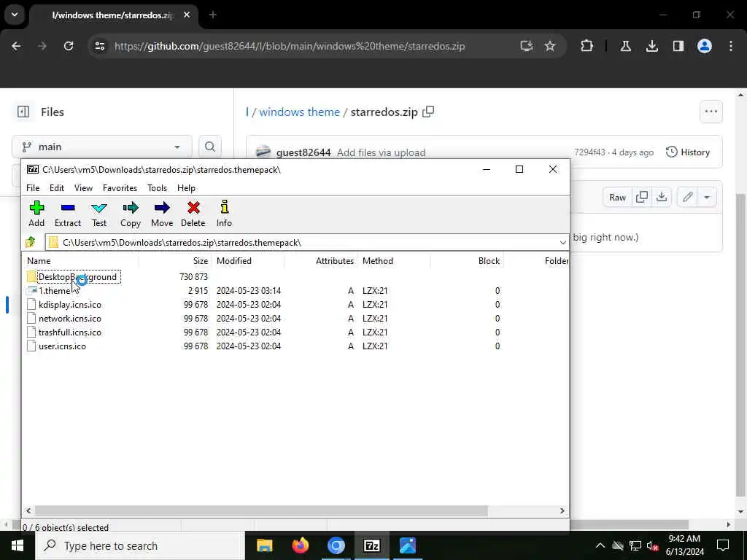Click the edit file pencil icon
The image size is (747, 560).
[687, 197]
